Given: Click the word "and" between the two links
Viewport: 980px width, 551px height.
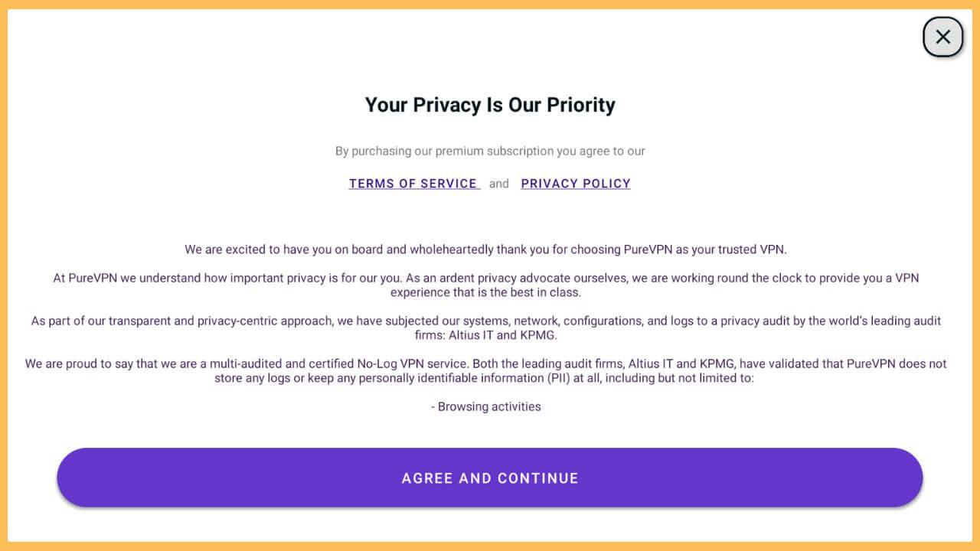Looking at the screenshot, I should coord(499,184).
